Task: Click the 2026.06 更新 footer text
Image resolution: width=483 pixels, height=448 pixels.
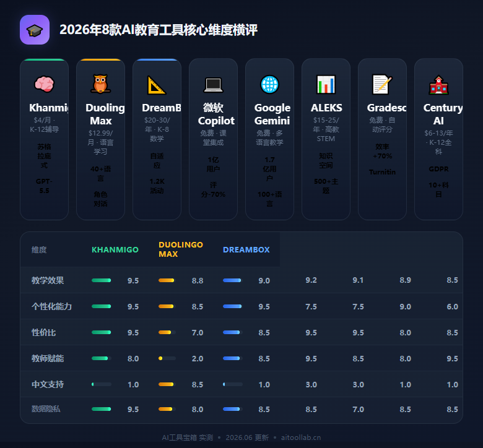Action: coord(247,437)
